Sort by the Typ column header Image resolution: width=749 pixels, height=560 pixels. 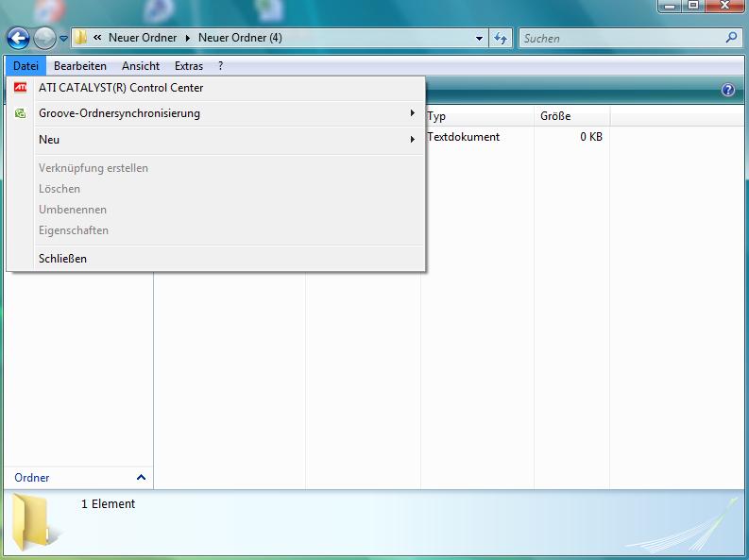(477, 116)
